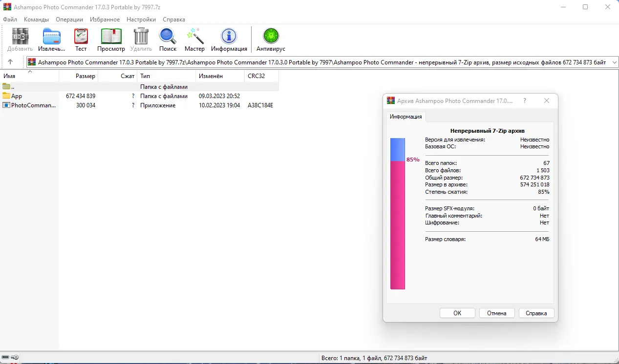Click the drive icon in the status bar

[x=5, y=357]
